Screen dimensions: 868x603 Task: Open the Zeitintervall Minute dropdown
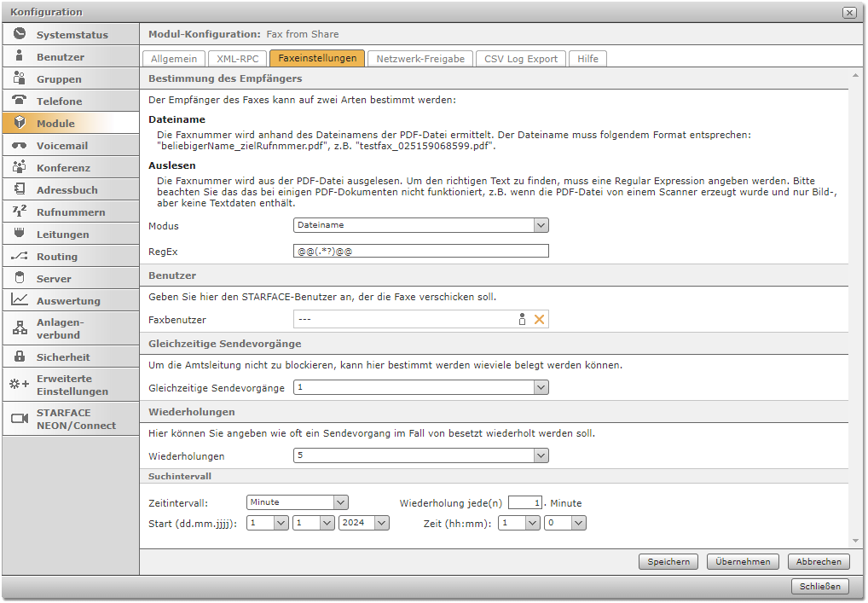[340, 502]
